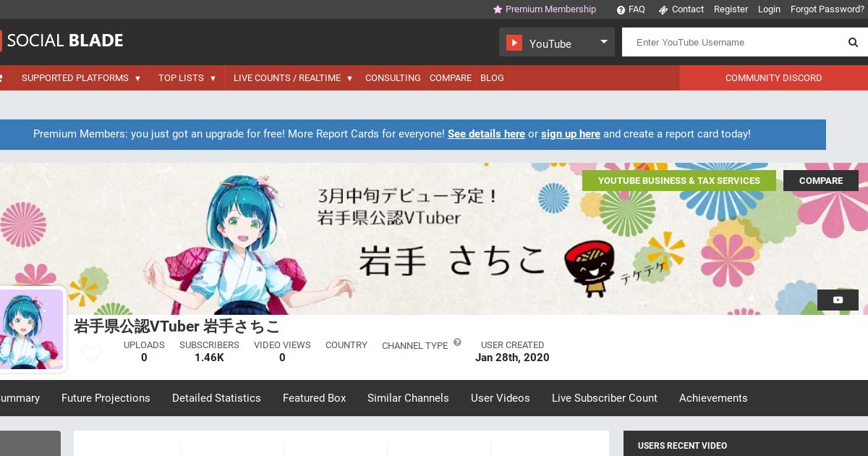Image resolution: width=868 pixels, height=456 pixels.
Task: Click the user created date Jan 28th, 2020
Action: (x=512, y=358)
